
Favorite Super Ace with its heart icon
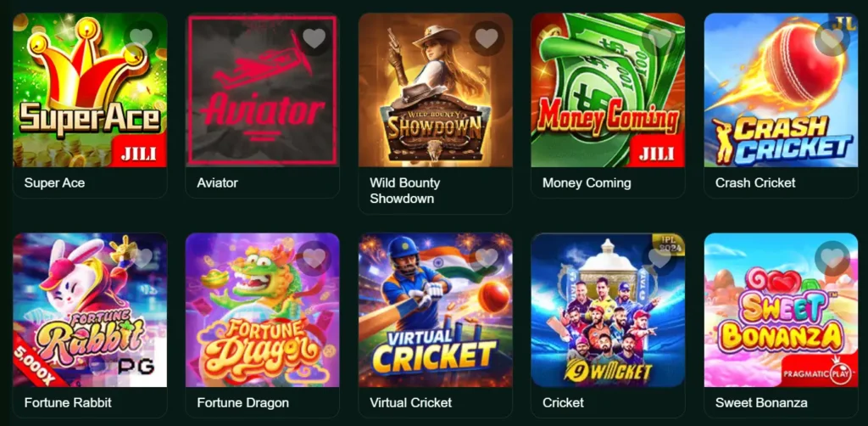point(142,37)
